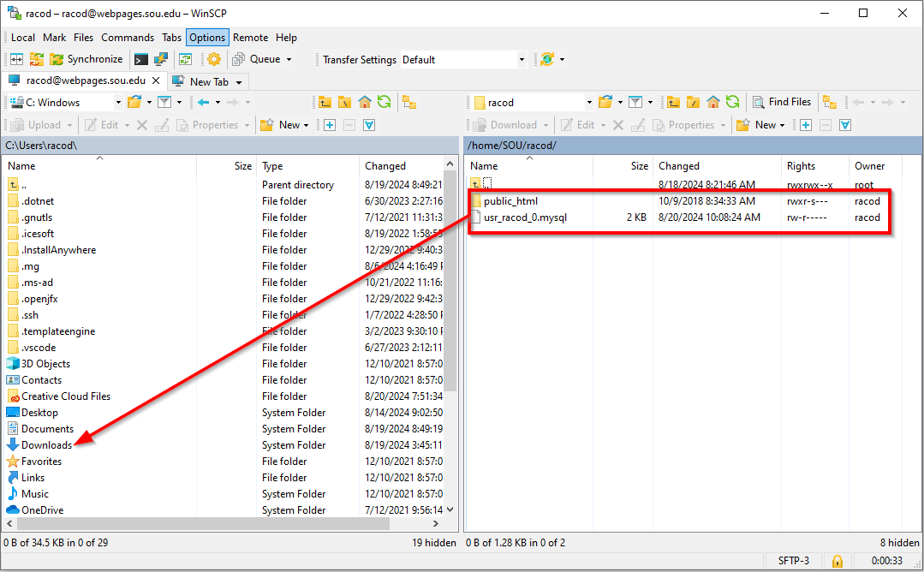Viewport: 924px width, 572px height.
Task: Go to local parent directory icon
Action: coord(325,103)
